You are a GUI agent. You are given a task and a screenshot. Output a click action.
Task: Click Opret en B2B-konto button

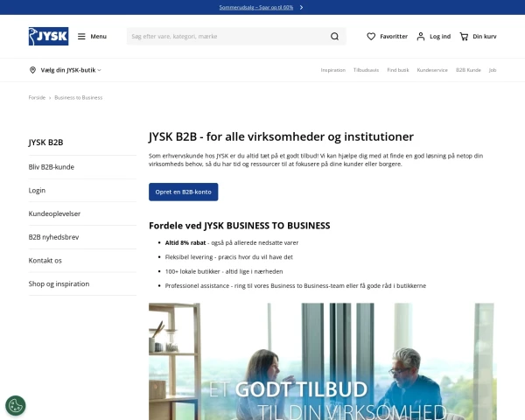click(184, 192)
